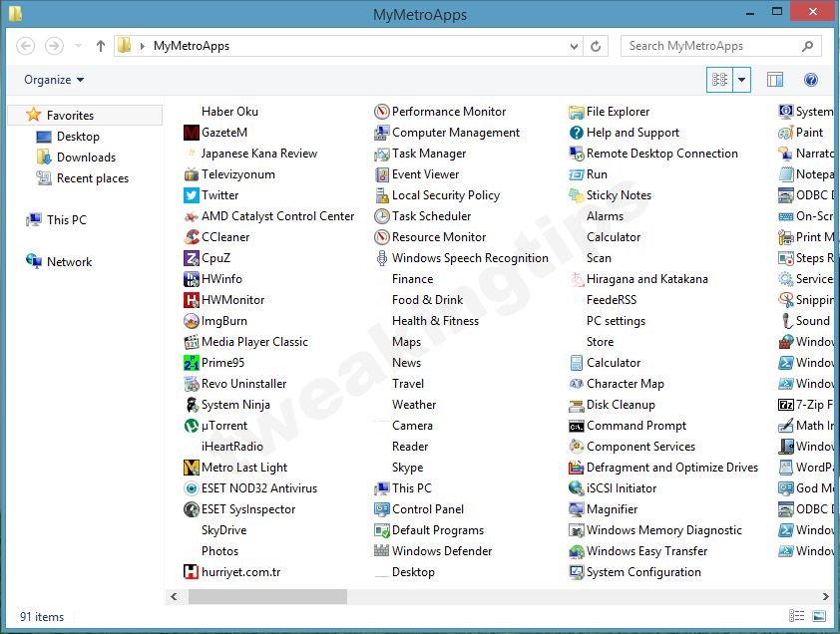Expand the address bar root chevron before MyMetroApps
This screenshot has height=634, width=840.
142,46
